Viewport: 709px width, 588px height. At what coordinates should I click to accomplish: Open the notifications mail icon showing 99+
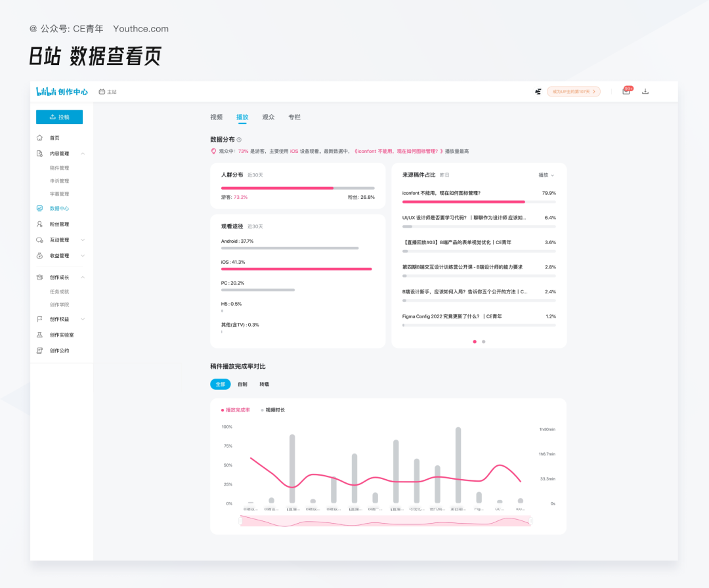626,91
